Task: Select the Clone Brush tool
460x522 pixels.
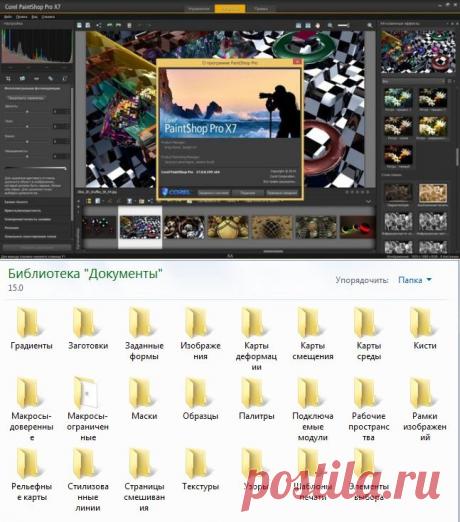Action: coord(65,78)
